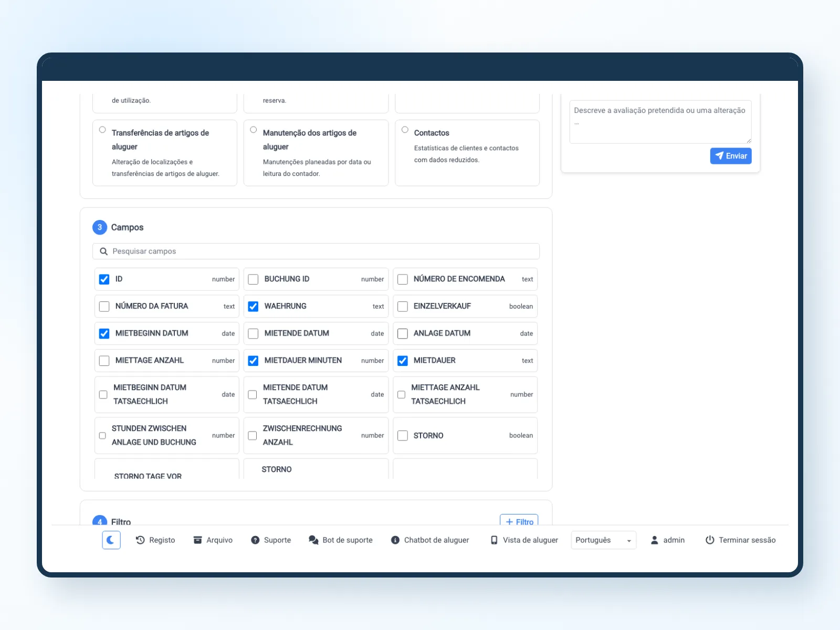Focus the Pesquisar campos search field
Image resolution: width=840 pixels, height=630 pixels.
[x=316, y=251]
